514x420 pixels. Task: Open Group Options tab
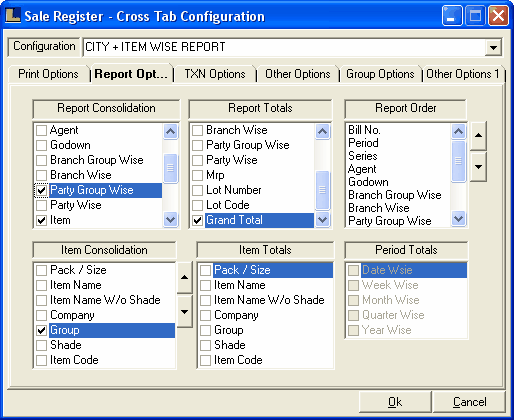point(380,74)
